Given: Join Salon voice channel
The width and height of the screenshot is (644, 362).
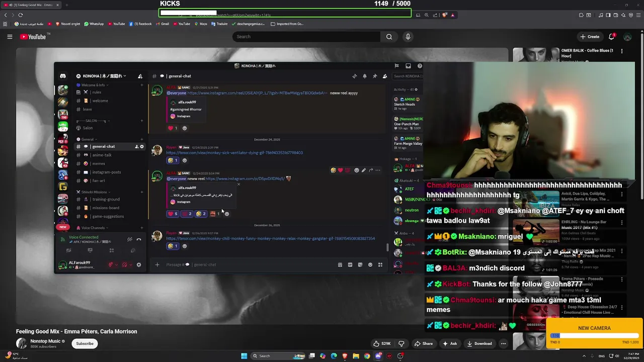Looking at the screenshot, I should coord(109,128).
